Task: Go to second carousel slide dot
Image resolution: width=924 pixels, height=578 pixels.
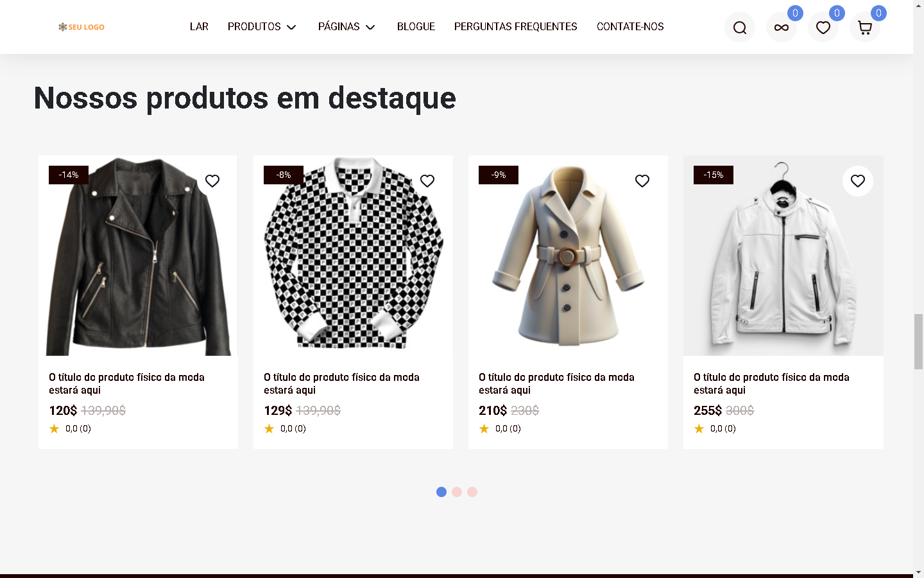Action: pos(457,492)
